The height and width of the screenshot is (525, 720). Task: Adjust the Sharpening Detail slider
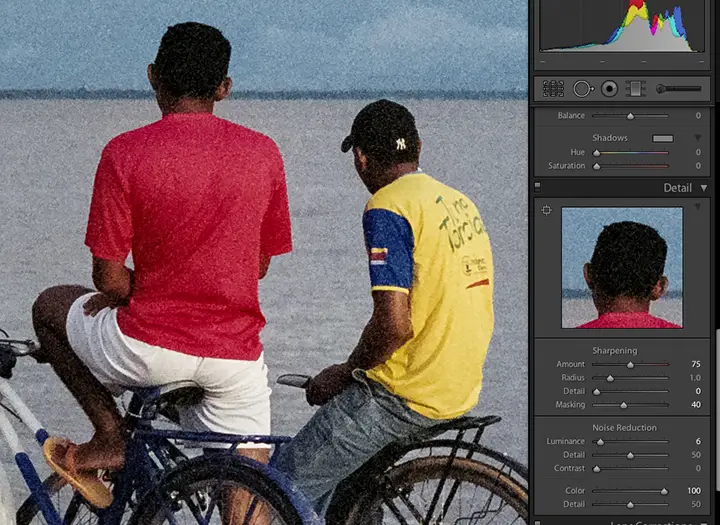point(630,391)
